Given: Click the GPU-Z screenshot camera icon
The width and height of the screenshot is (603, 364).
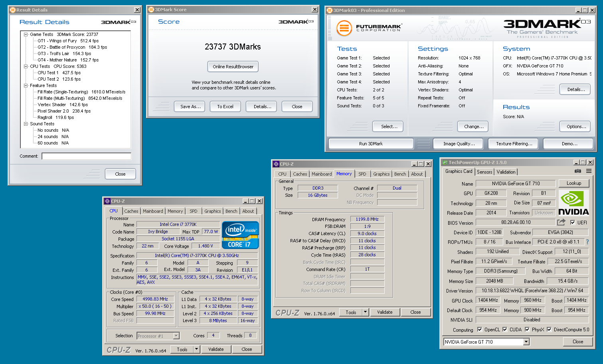Looking at the screenshot, I should pos(577,171).
